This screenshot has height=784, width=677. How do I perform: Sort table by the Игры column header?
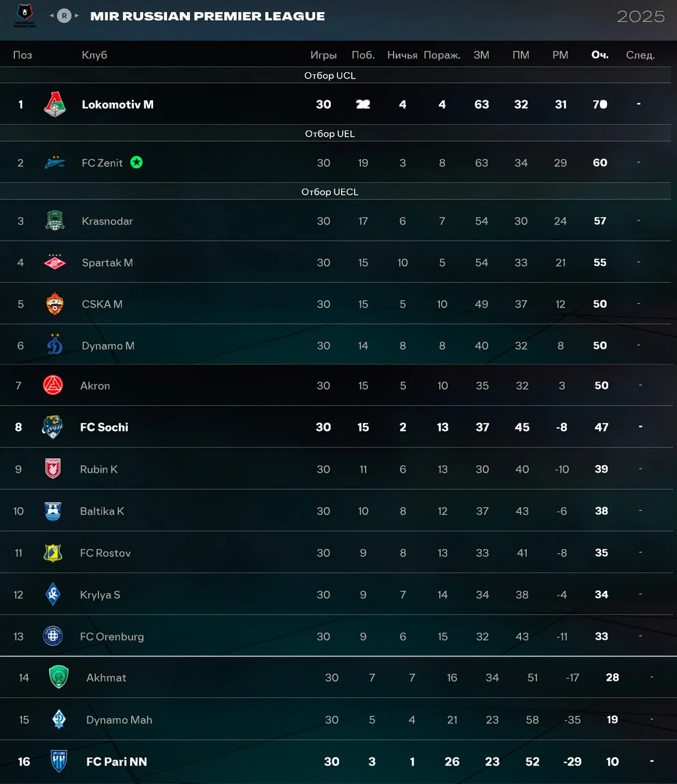323,55
